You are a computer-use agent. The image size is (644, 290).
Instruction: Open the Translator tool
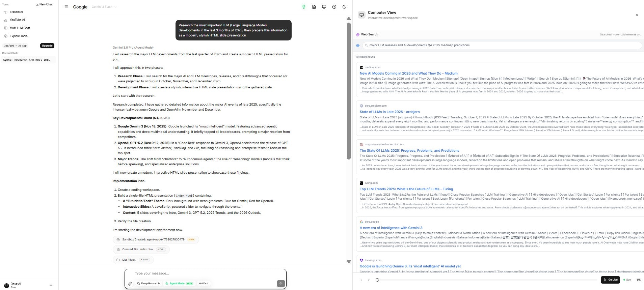pos(16,12)
